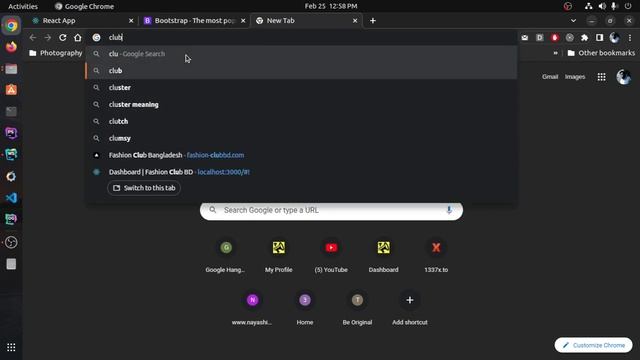Expand the hidden bookmarks chevron
Image resolution: width=640 pixels, height=360 pixels.
(556, 53)
